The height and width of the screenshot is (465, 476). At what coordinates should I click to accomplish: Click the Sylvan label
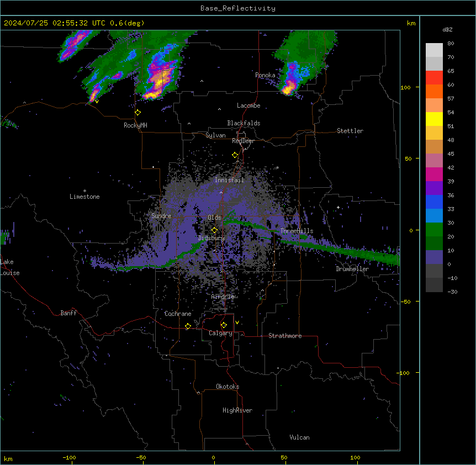[x=215, y=135]
